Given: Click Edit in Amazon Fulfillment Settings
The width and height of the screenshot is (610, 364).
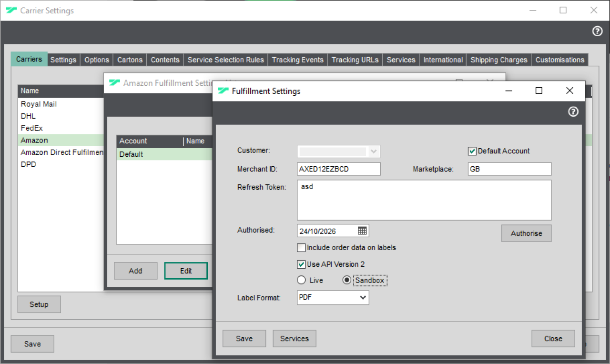Looking at the screenshot, I should point(186,271).
